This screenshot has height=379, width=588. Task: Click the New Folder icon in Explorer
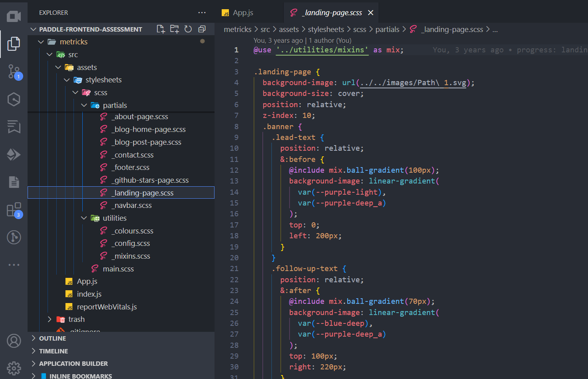point(175,29)
